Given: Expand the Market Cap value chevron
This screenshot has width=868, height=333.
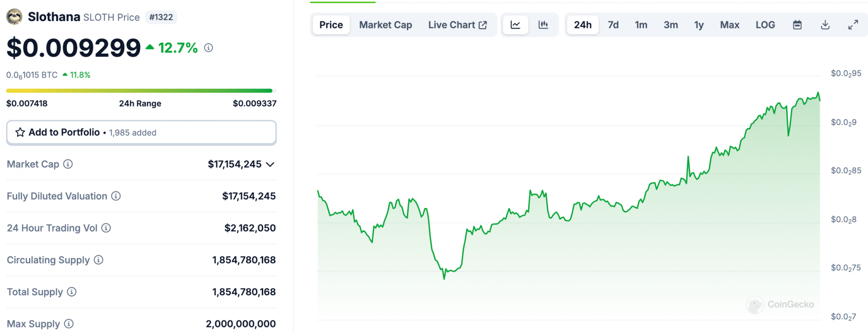Looking at the screenshot, I should pyautogui.click(x=270, y=164).
